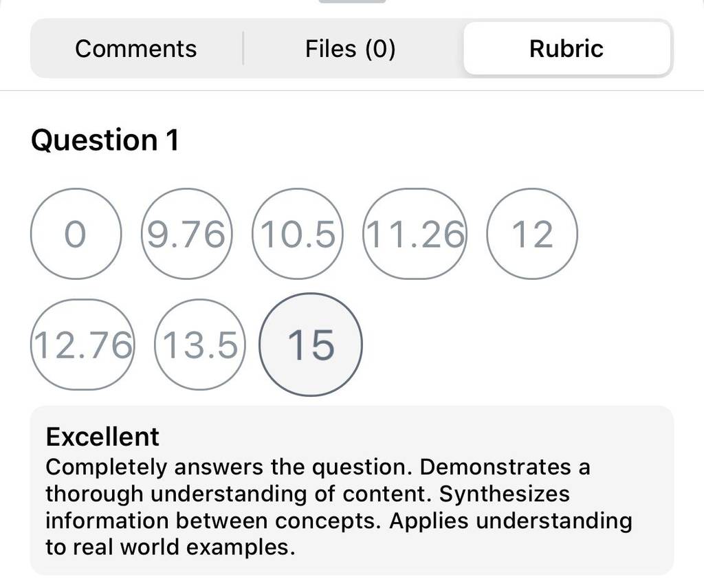
Task: Click "Synthesizes" word in rubric description
Action: point(505,494)
